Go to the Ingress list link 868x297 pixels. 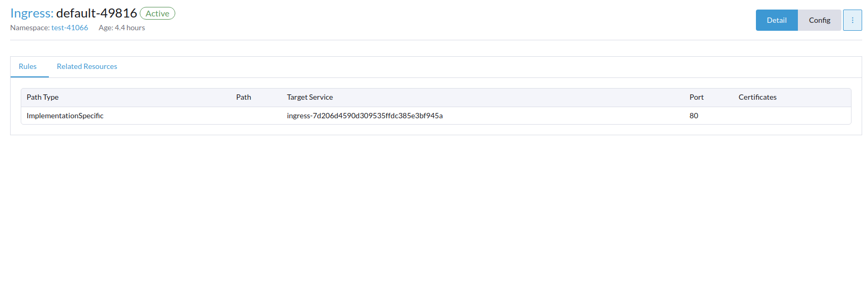pyautogui.click(x=32, y=13)
